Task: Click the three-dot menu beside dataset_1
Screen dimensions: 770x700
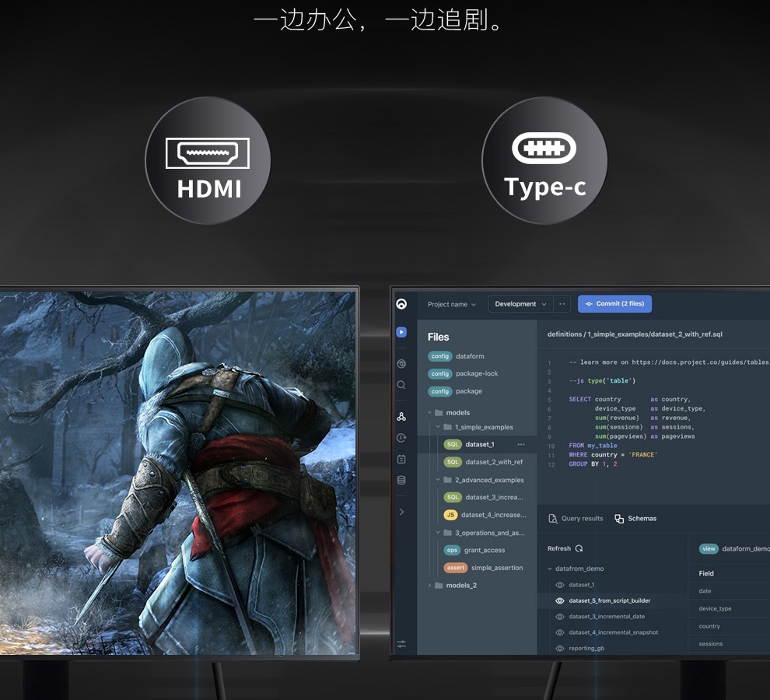Action: [521, 445]
